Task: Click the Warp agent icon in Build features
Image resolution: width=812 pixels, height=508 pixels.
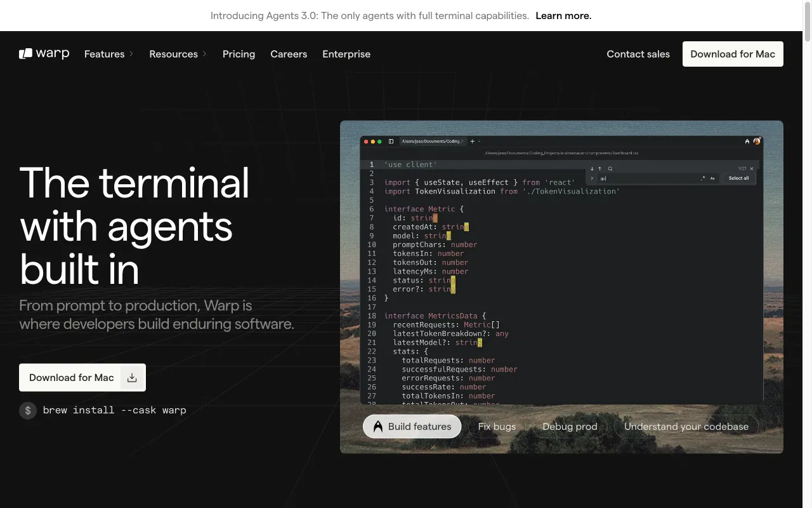Action: [x=378, y=427]
